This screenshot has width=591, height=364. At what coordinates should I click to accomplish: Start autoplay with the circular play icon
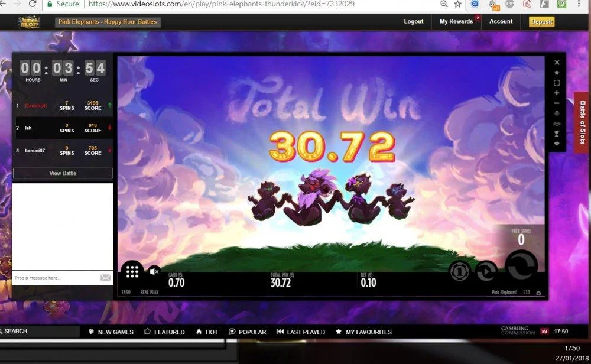coord(486,271)
